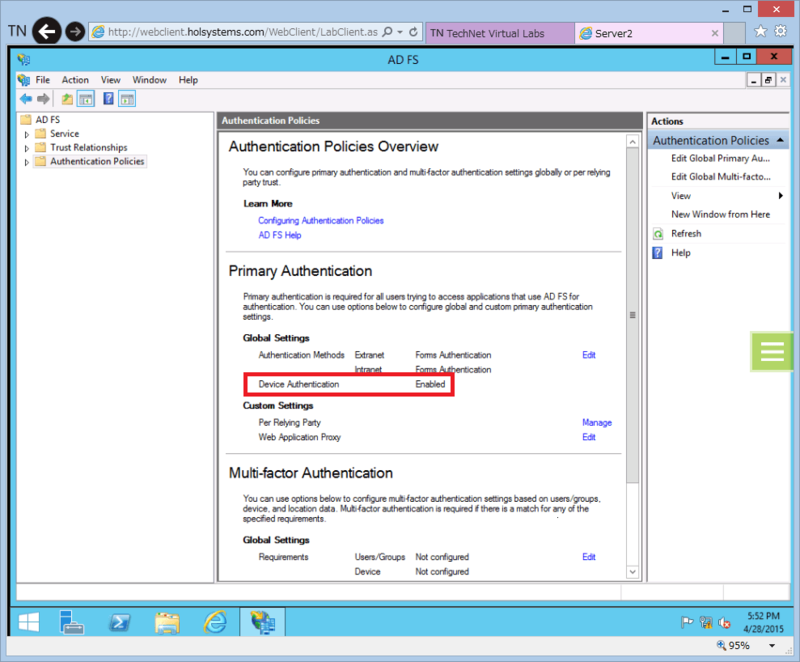Viewport: 800px width, 662px height.
Task: Expand the Service tree node
Action: point(27,135)
